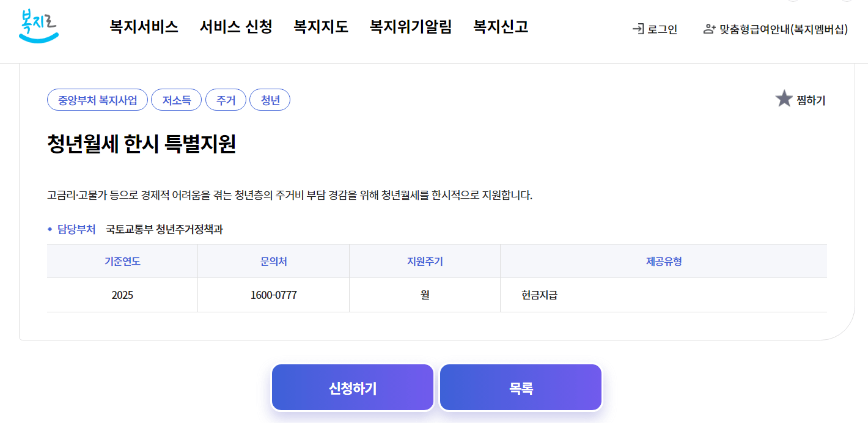Image resolution: width=868 pixels, height=423 pixels.
Task: Select the 복지신고 menu item
Action: (x=500, y=26)
